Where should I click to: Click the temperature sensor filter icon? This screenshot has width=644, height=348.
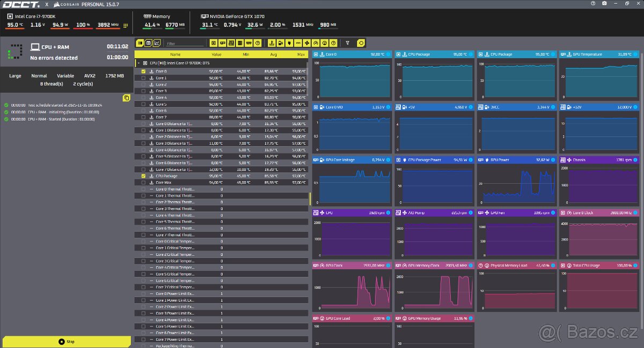[271, 43]
